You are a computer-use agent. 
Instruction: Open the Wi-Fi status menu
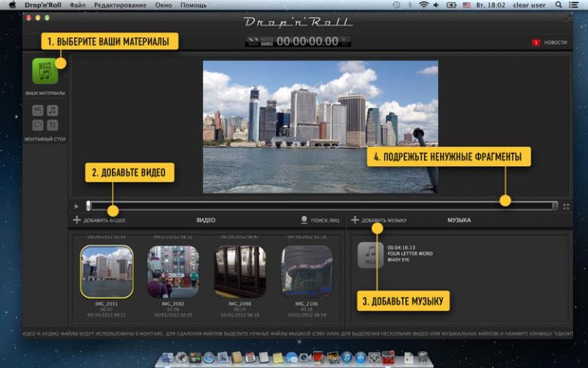pyautogui.click(x=423, y=5)
